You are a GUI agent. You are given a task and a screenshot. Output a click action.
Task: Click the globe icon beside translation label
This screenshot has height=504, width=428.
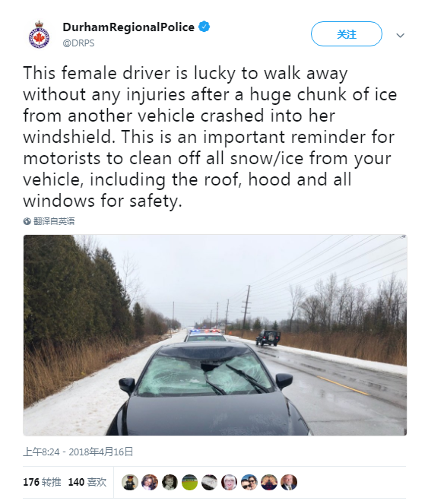[27, 221]
